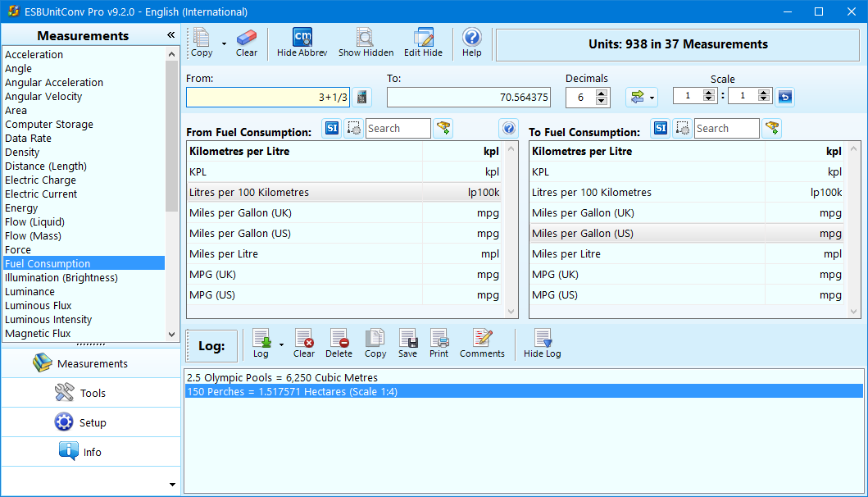The image size is (868, 497).
Task: Open the Setup section
Action: [90, 422]
